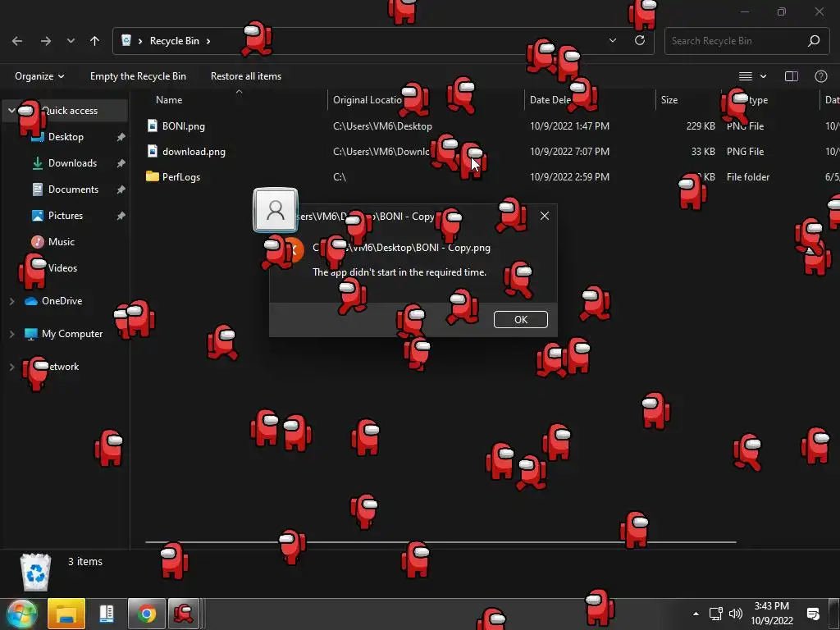Click 10/9/2022 2:59 PM date cell

tap(569, 177)
